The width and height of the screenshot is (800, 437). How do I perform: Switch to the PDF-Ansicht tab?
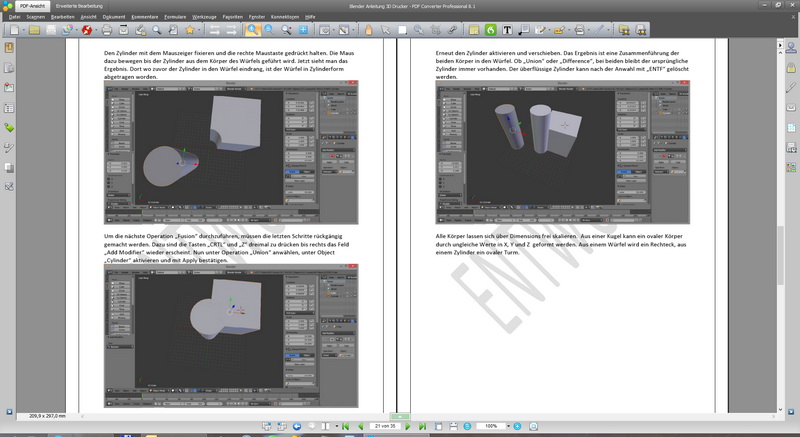tap(32, 6)
